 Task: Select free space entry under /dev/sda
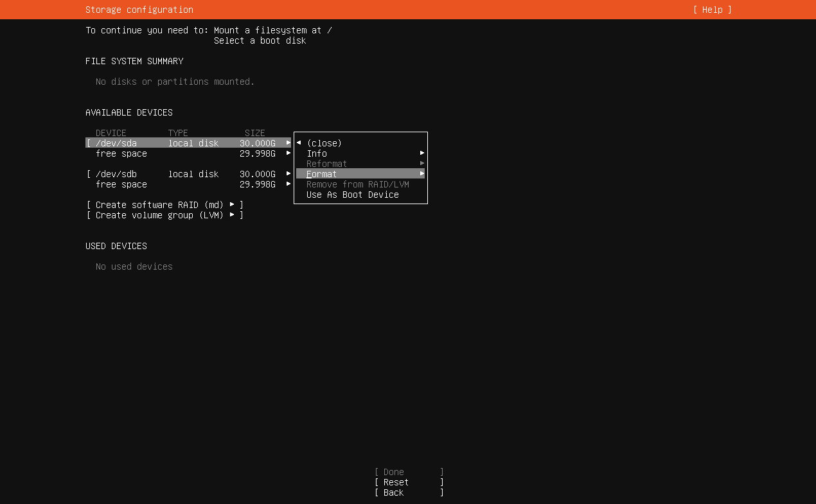point(121,153)
